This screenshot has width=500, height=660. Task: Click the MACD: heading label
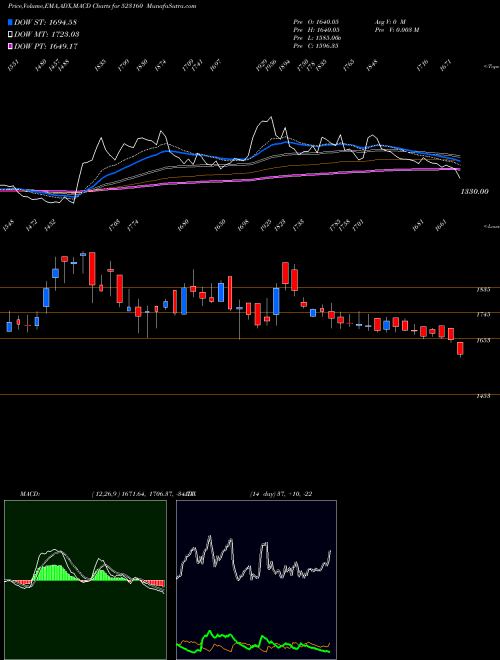click(x=29, y=494)
